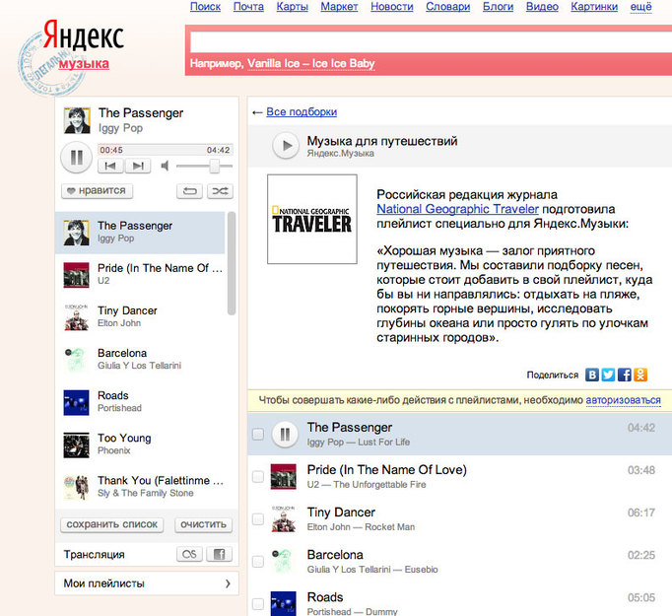Click Barcelona album art in main list
The image size is (672, 616).
[x=284, y=562]
